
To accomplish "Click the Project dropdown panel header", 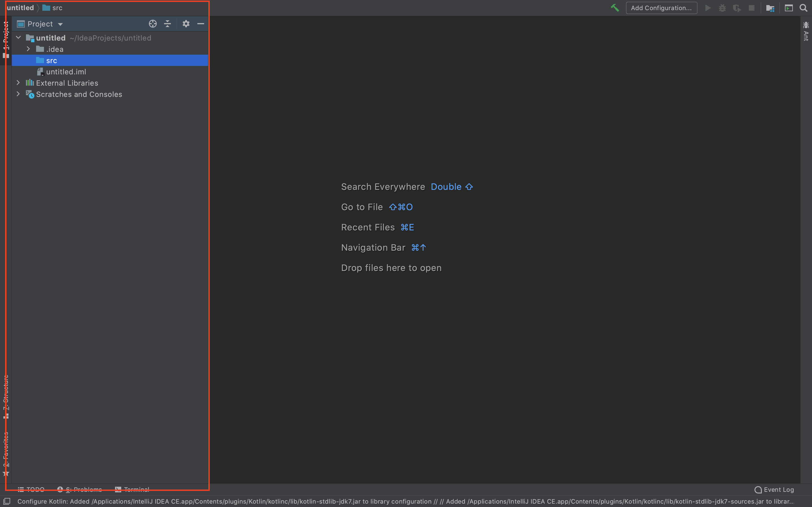I will click(41, 23).
